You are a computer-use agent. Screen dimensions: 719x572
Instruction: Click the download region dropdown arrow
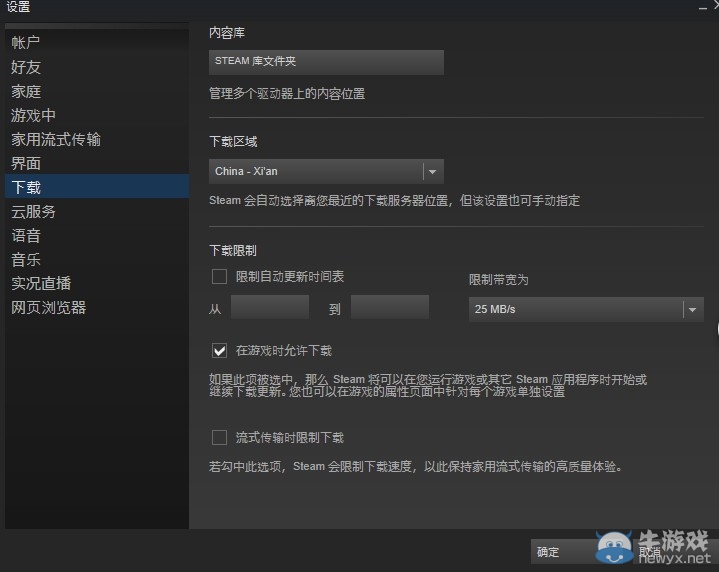coord(432,172)
